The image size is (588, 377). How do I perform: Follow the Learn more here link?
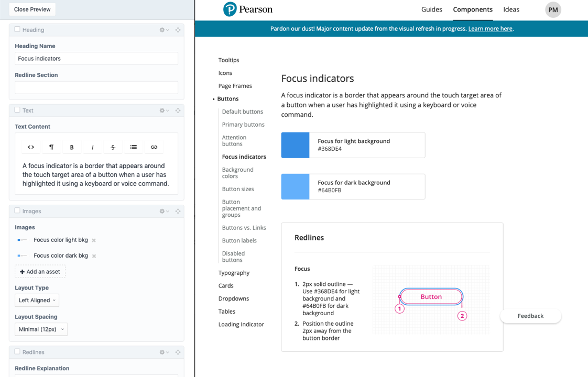489,28
